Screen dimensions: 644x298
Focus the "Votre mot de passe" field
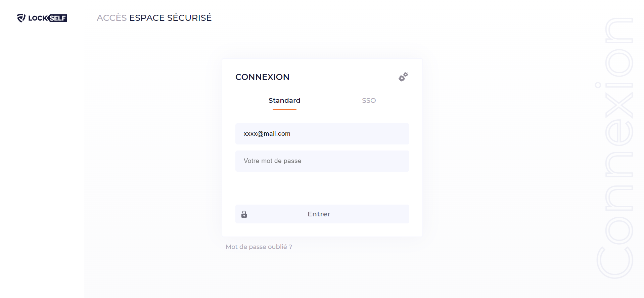[x=322, y=161]
